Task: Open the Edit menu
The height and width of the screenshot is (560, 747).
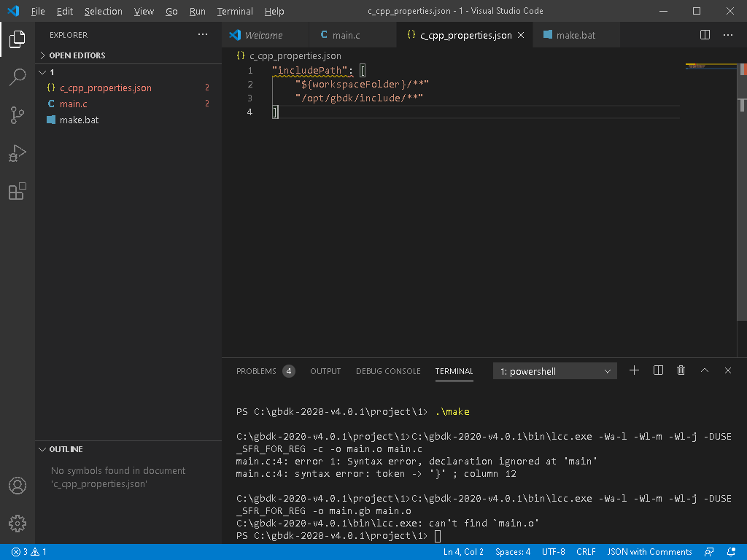Action: pyautogui.click(x=65, y=11)
